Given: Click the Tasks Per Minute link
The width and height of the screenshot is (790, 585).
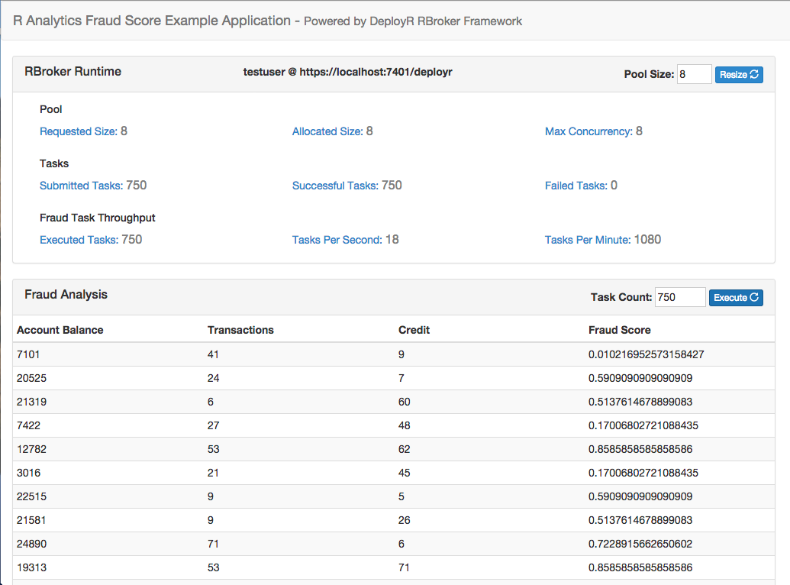Looking at the screenshot, I should [588, 239].
